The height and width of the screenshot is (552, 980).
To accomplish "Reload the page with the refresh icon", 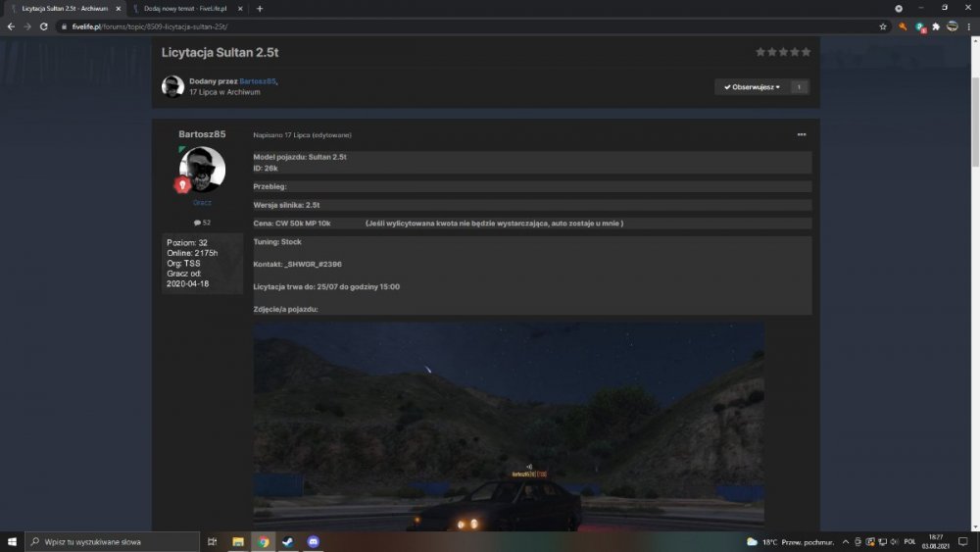I will click(x=44, y=26).
